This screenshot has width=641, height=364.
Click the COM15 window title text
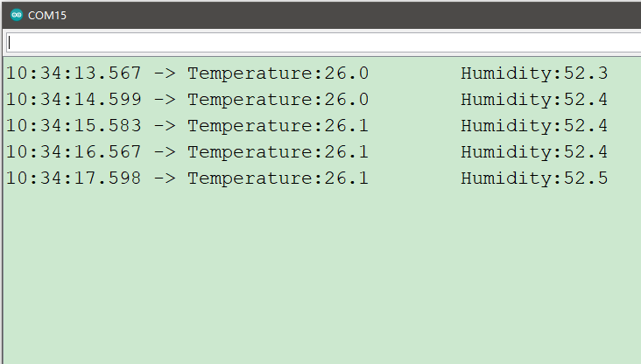pyautogui.click(x=47, y=15)
